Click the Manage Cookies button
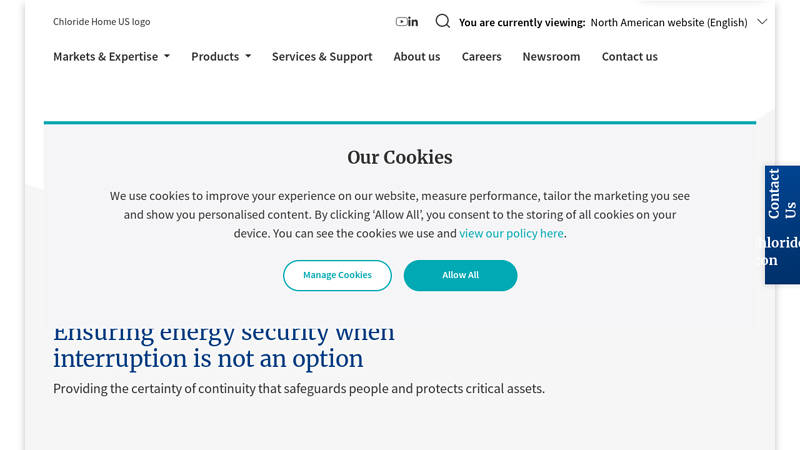The height and width of the screenshot is (450, 800). [337, 275]
